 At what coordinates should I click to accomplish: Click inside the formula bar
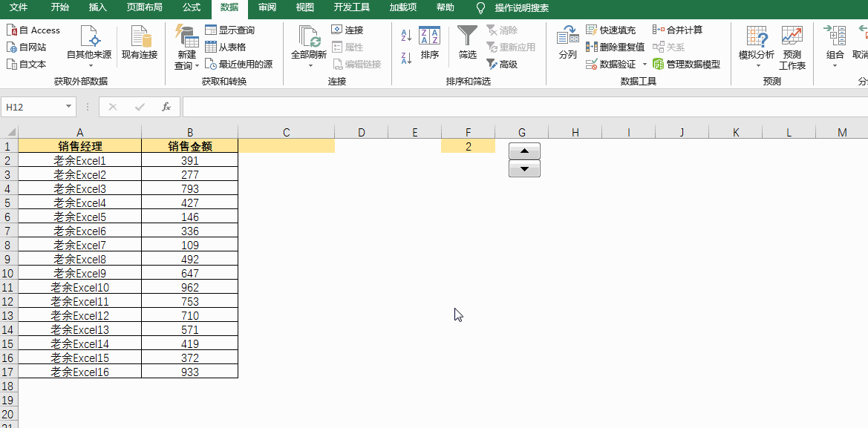pos(525,107)
